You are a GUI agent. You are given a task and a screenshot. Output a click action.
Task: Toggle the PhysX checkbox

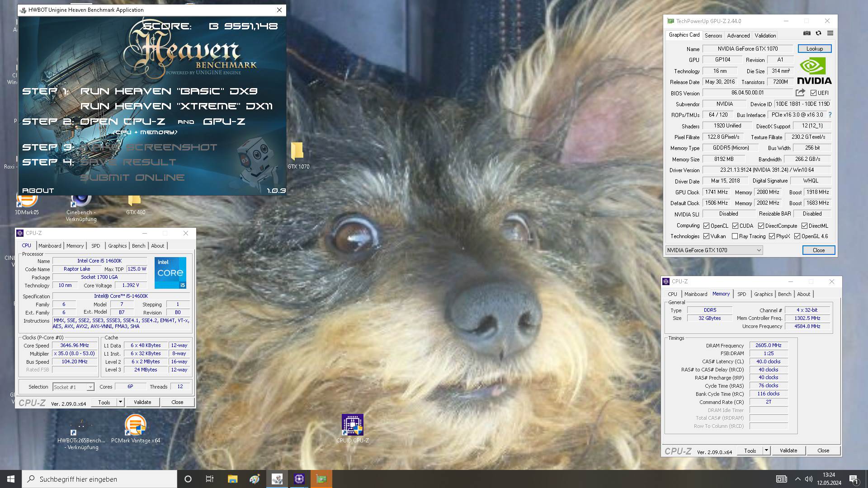tap(772, 236)
